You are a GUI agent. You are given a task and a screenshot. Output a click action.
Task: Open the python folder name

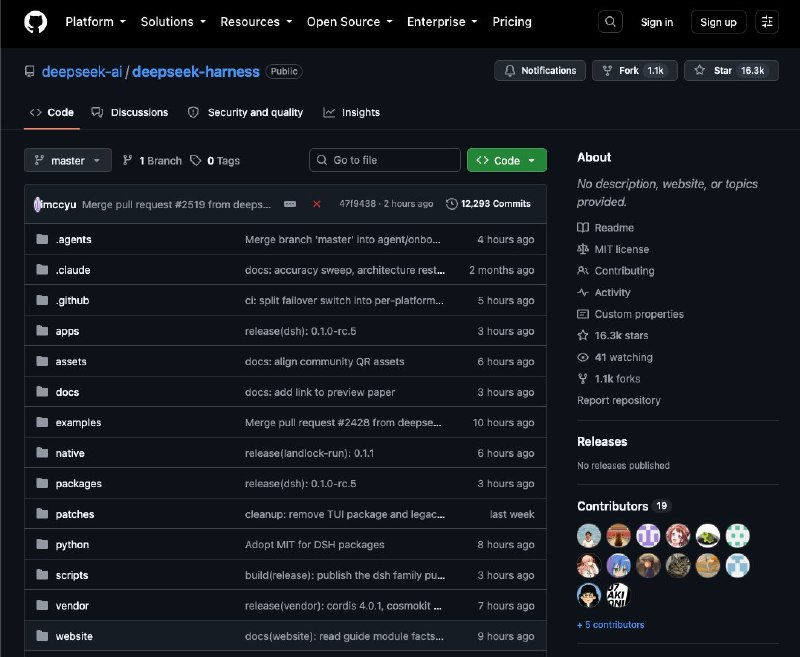click(x=72, y=545)
